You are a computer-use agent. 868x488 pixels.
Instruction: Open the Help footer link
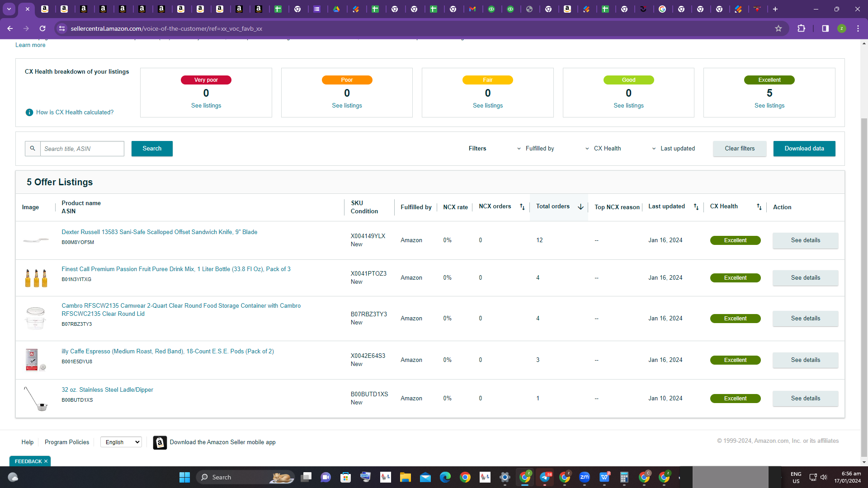tap(28, 442)
